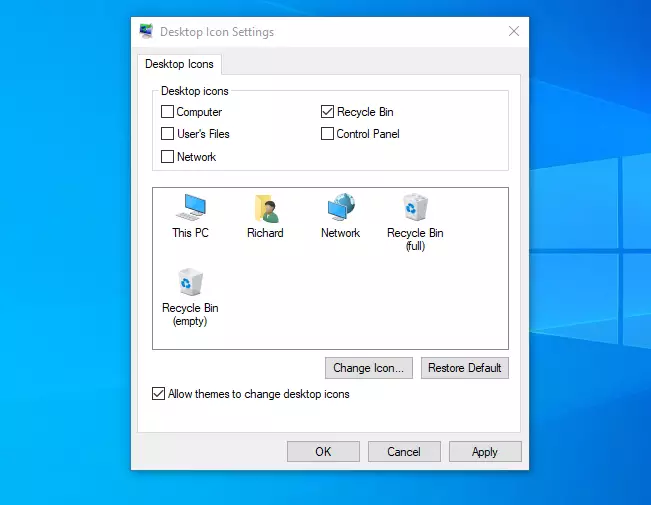Screen dimensions: 651x505
Task: Click the 'Recycle Bin (full)' label text
Action: click(415, 239)
